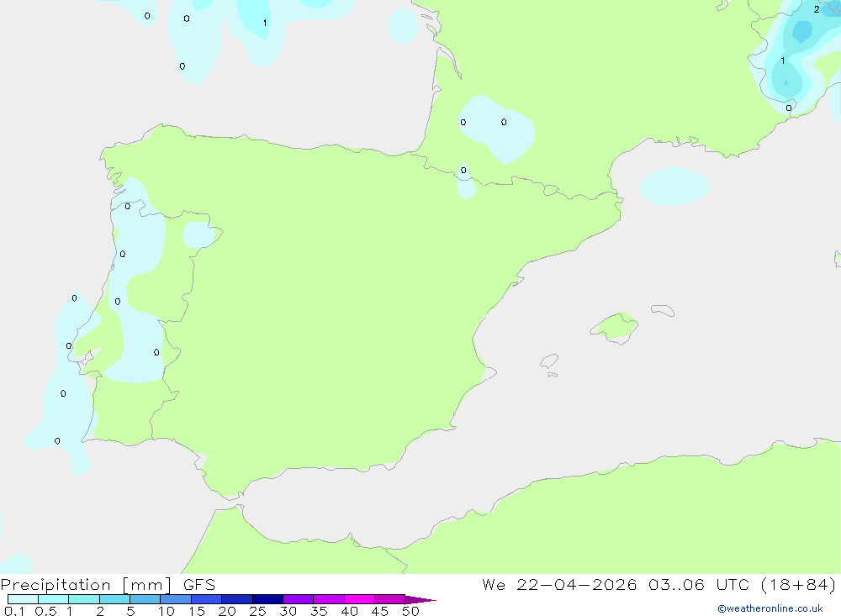Pick the 30–35 mm legend color swatch
841x616 pixels.
click(x=299, y=599)
